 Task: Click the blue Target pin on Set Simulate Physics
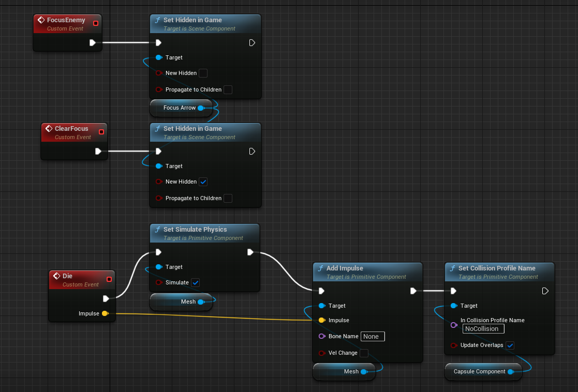[x=159, y=267]
